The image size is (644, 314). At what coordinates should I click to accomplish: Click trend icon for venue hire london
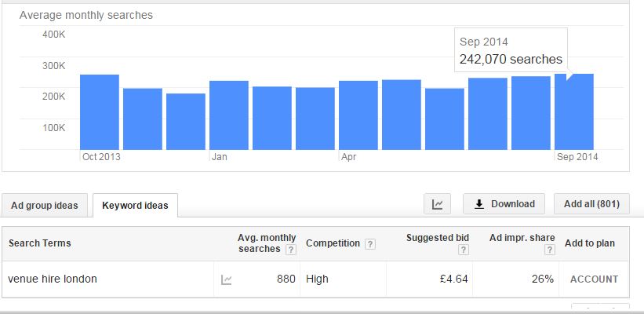click(227, 280)
